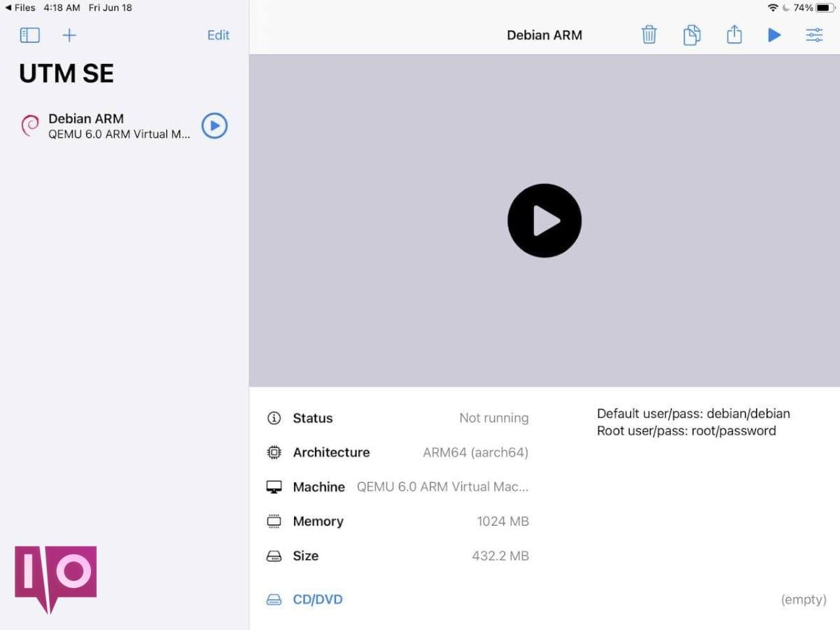Select the '1024 MB' memory value
The width and height of the screenshot is (840, 630).
point(503,521)
